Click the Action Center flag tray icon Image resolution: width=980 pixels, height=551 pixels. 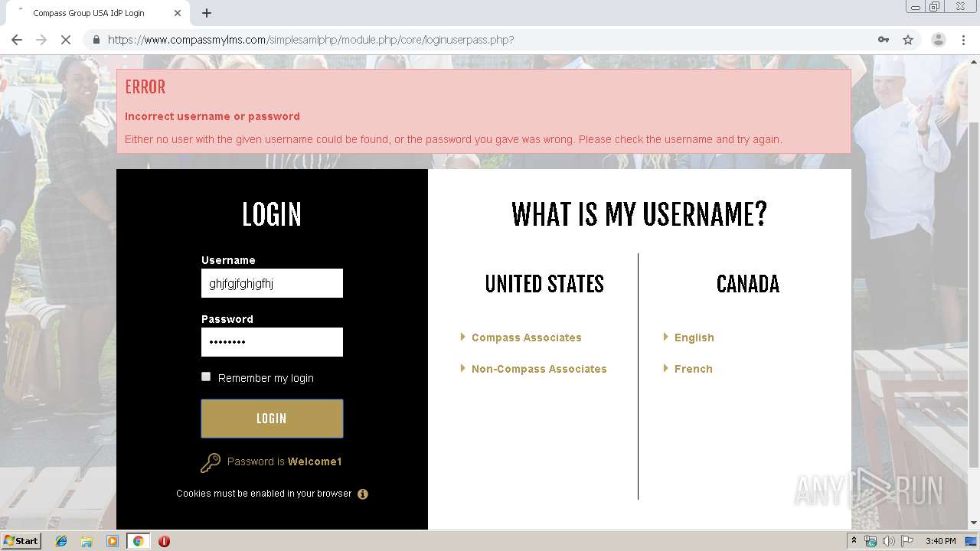(907, 541)
